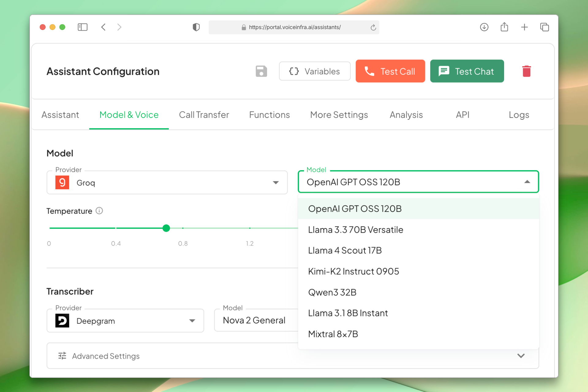588x392 pixels.
Task: Click the Groq provider logo
Action: point(62,183)
